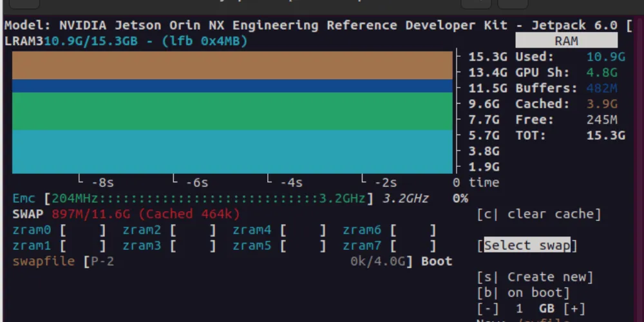
Task: Select the zram3 swap bar
Action: click(x=193, y=245)
